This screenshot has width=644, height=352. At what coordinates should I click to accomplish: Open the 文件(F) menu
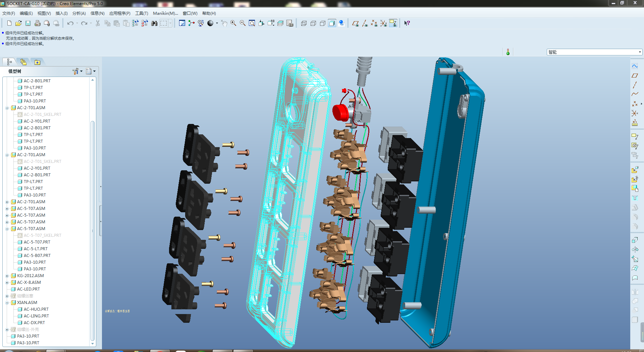[9, 13]
